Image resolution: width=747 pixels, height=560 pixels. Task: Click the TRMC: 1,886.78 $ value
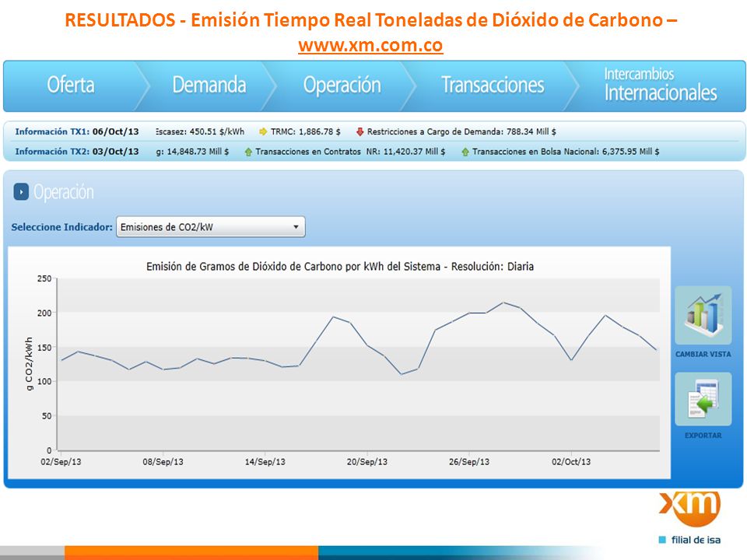coord(305,131)
